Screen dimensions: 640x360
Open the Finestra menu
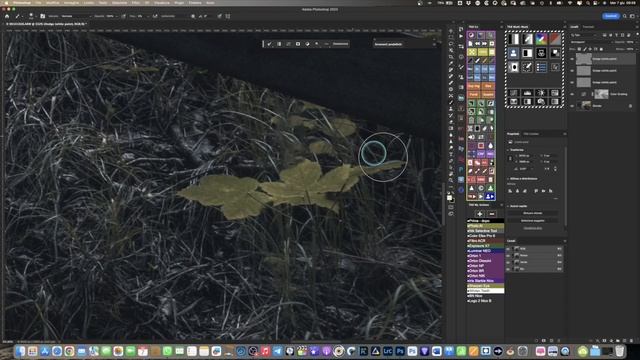click(x=195, y=2)
